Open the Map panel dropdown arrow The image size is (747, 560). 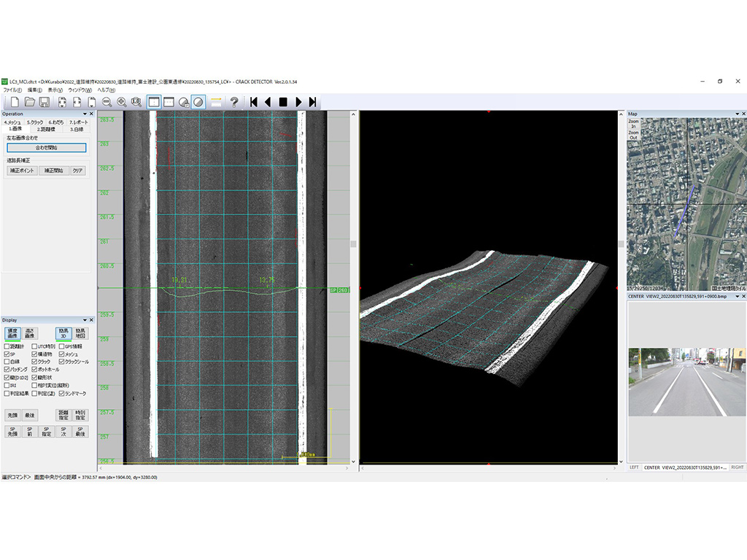[x=735, y=114]
